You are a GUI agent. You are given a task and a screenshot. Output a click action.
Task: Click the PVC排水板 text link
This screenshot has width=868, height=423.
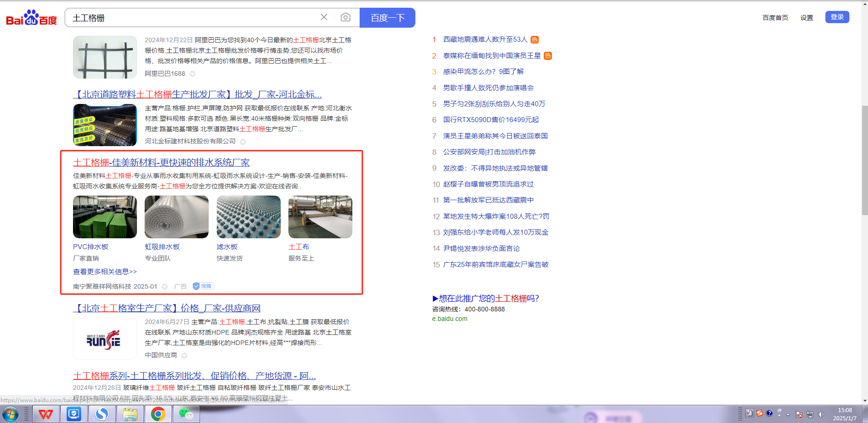91,247
